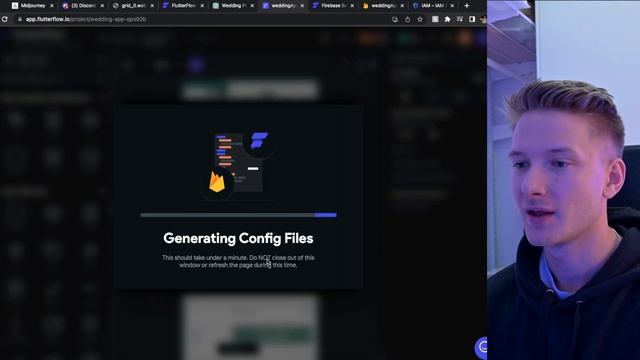Open the browser extensions puzzle icon
The height and width of the screenshot is (360, 640).
tap(447, 19)
